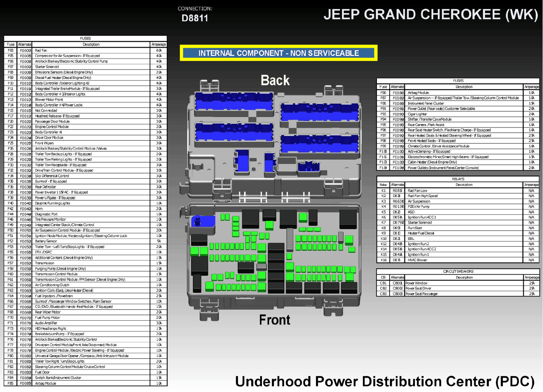Select the DTV / DSRC fuse row
The image size is (543, 392).
point(86,252)
